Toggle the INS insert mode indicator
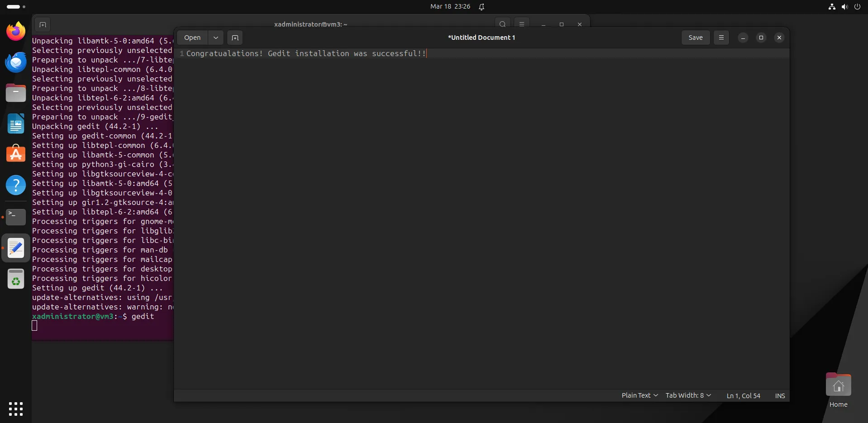The height and width of the screenshot is (423, 868). 780,396
